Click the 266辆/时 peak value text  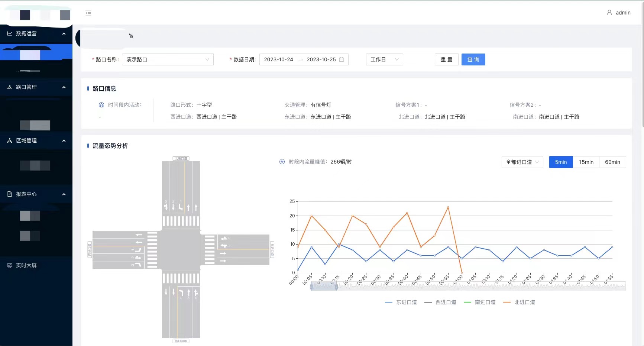(341, 162)
